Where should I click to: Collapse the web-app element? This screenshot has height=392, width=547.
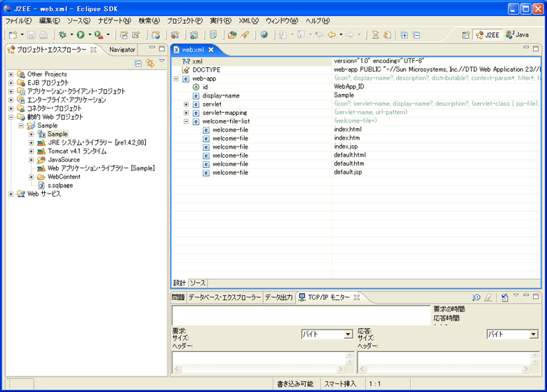(x=176, y=79)
